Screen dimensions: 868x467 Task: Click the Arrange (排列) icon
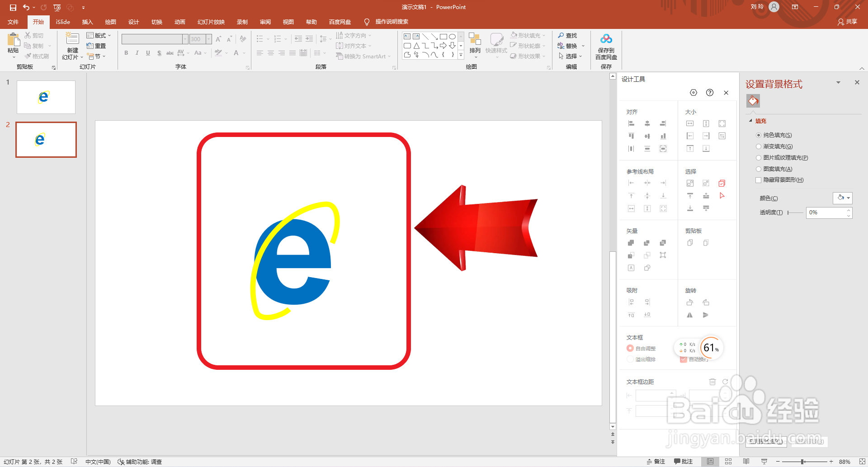tap(475, 39)
